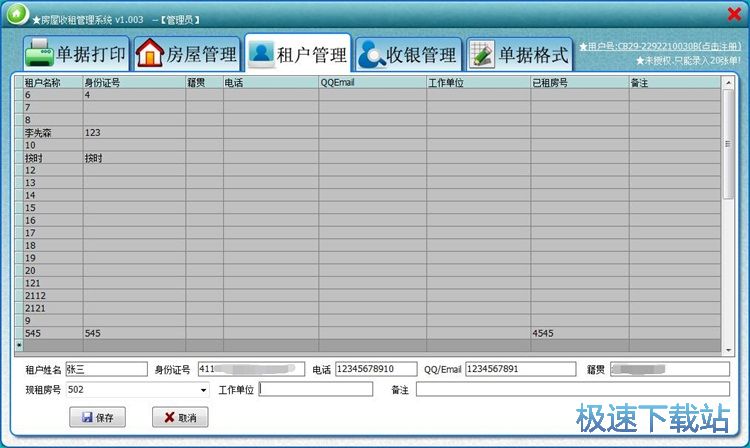
Task: Click the table scrollbar down arrow
Action: click(728, 350)
